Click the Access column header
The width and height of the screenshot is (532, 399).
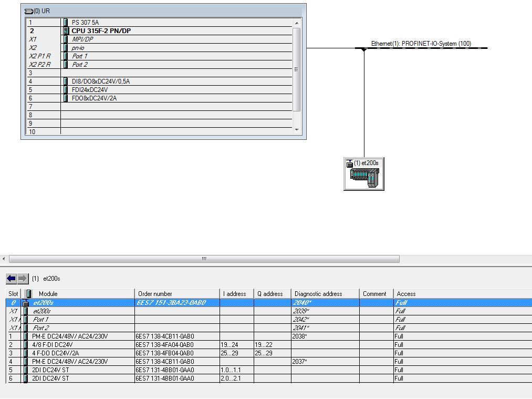point(463,294)
